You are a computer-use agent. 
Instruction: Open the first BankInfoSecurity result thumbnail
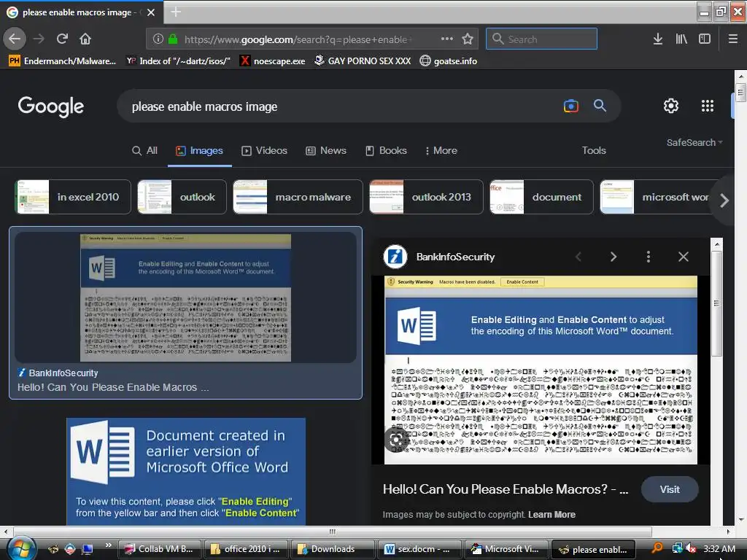[x=185, y=297]
